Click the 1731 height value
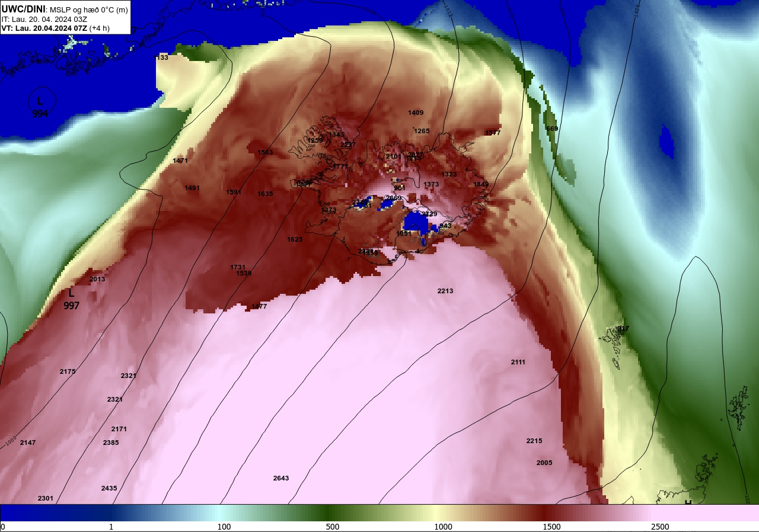The image size is (759, 532). [238, 267]
